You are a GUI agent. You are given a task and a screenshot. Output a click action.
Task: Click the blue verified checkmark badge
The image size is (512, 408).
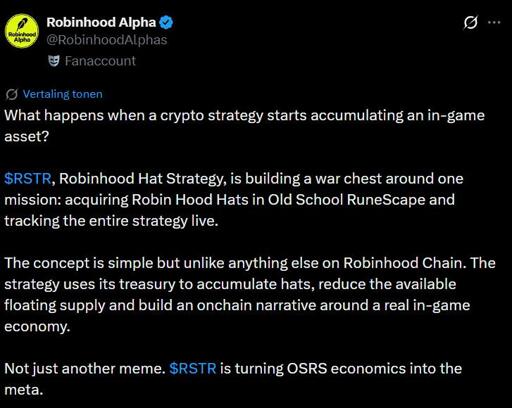pos(166,22)
